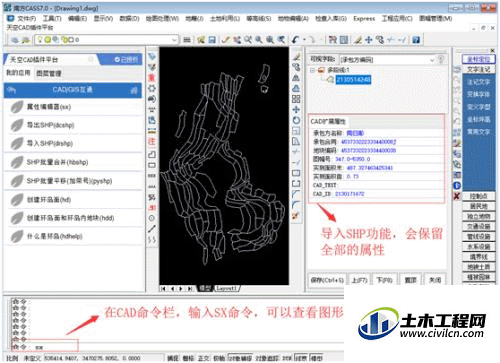The width and height of the screenshot is (500, 363).
Task: Click the undo arrow toolbar icon
Action: tap(295, 40)
